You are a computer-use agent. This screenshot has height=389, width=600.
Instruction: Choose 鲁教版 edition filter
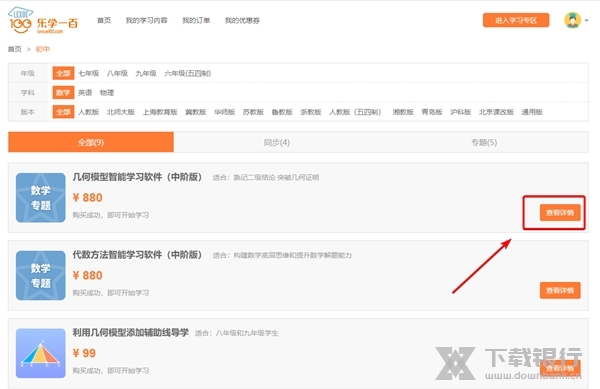tap(282, 112)
